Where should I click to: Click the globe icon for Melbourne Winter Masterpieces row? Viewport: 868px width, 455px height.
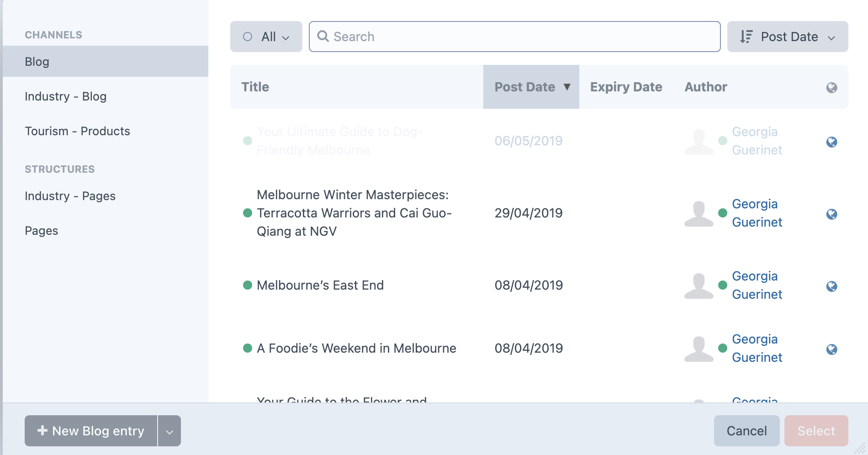click(831, 214)
